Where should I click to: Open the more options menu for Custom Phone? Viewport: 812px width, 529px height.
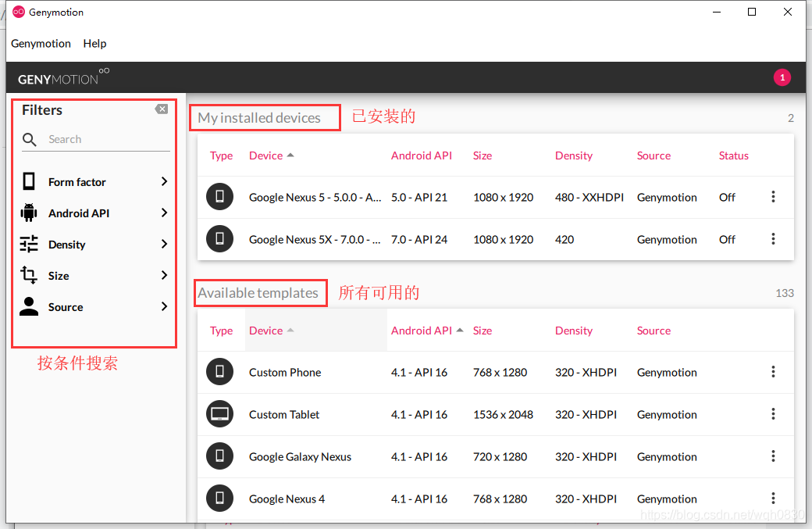click(773, 371)
